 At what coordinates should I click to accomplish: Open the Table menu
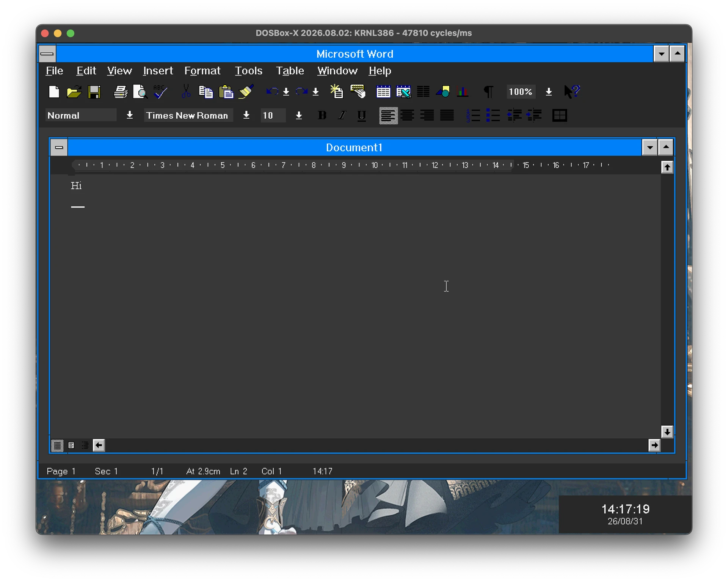tap(290, 71)
